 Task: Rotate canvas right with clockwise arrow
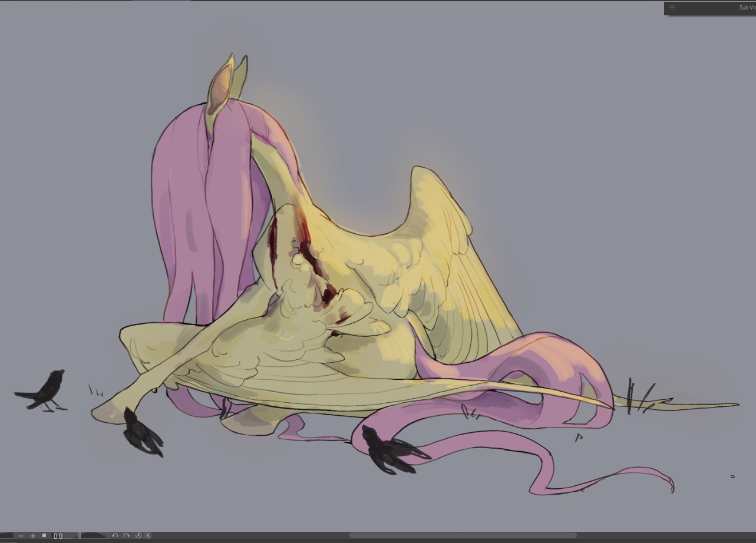tap(126, 535)
